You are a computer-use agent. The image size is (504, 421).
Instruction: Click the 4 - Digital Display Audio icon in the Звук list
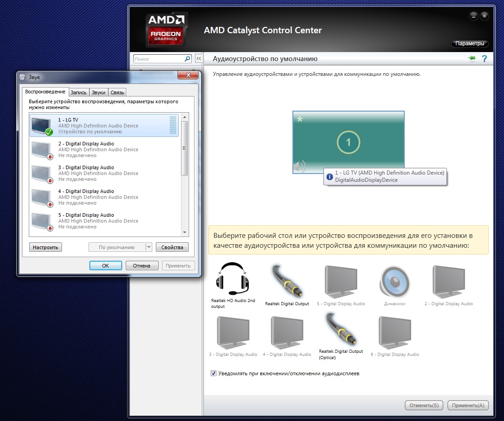(42, 197)
